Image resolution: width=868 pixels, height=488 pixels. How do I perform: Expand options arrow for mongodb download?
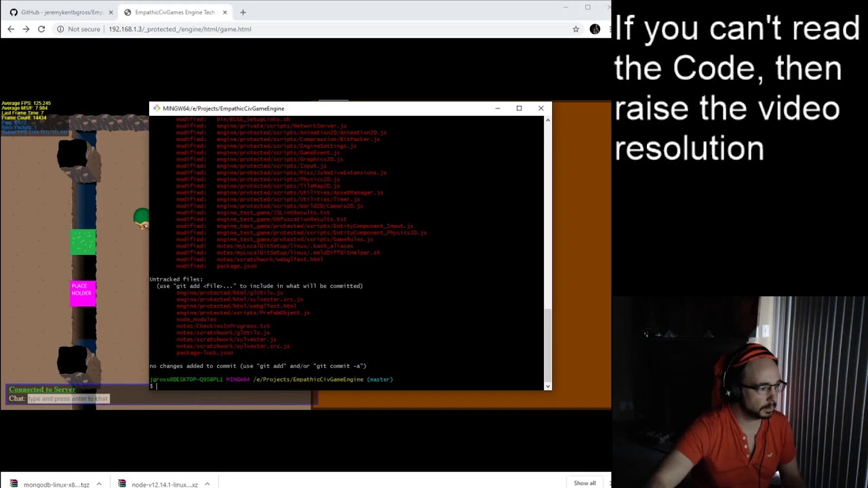[98, 484]
